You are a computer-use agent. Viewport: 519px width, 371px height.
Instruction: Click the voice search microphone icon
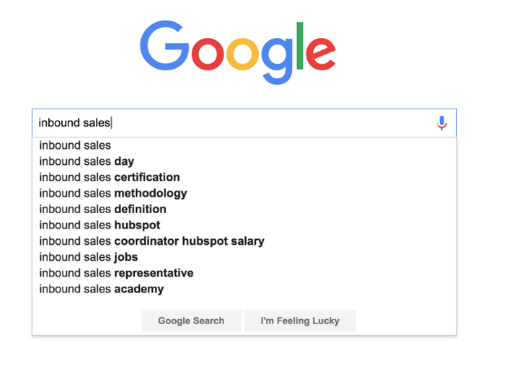click(x=442, y=123)
